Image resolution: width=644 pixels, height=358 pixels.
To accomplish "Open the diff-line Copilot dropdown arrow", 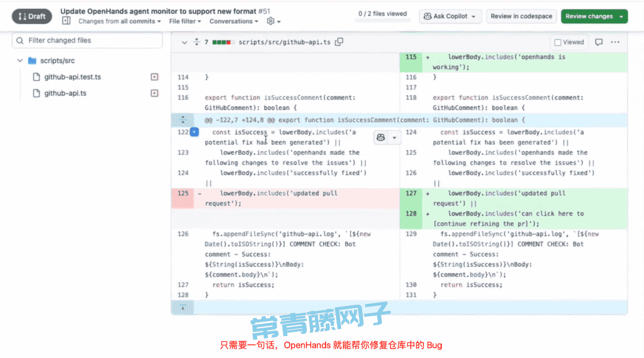I will click(x=394, y=138).
